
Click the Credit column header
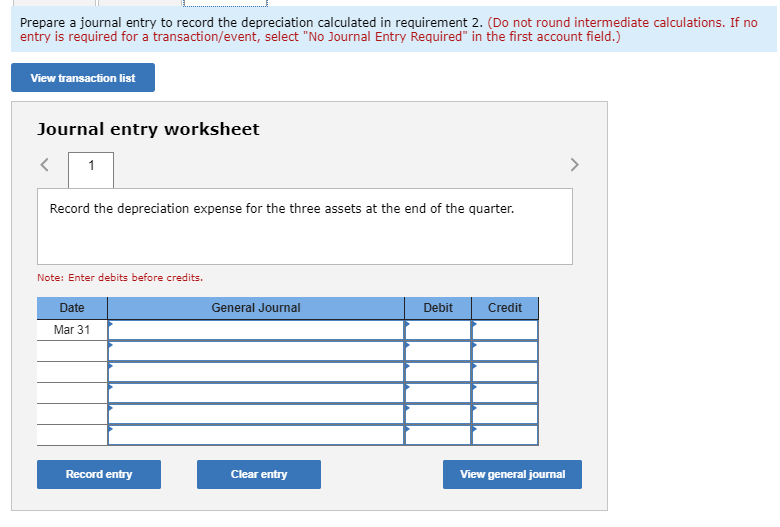click(505, 308)
